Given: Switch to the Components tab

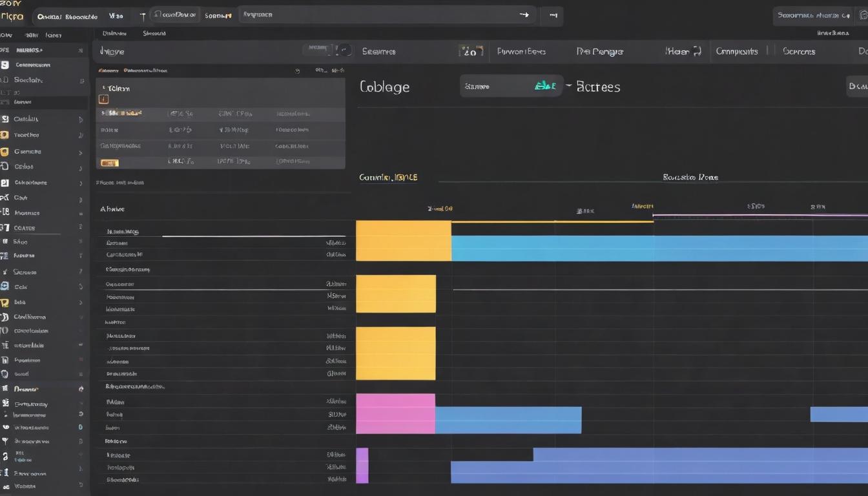Looking at the screenshot, I should pos(737,52).
